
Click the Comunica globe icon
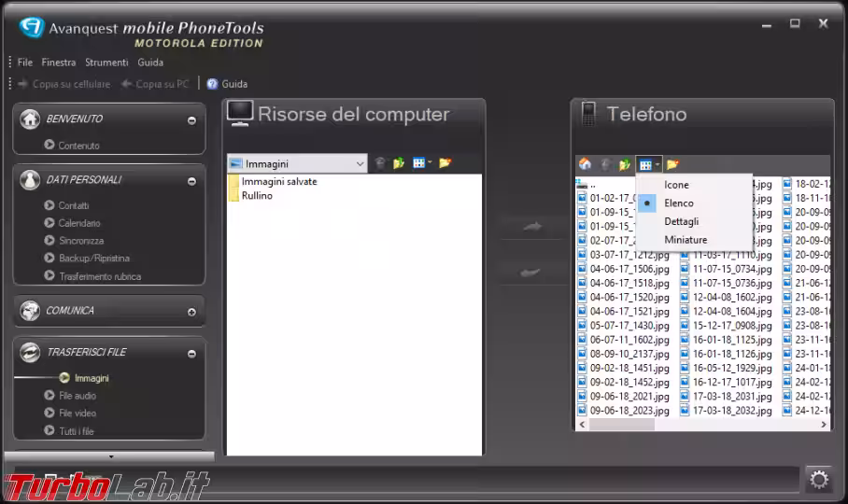[x=30, y=311]
